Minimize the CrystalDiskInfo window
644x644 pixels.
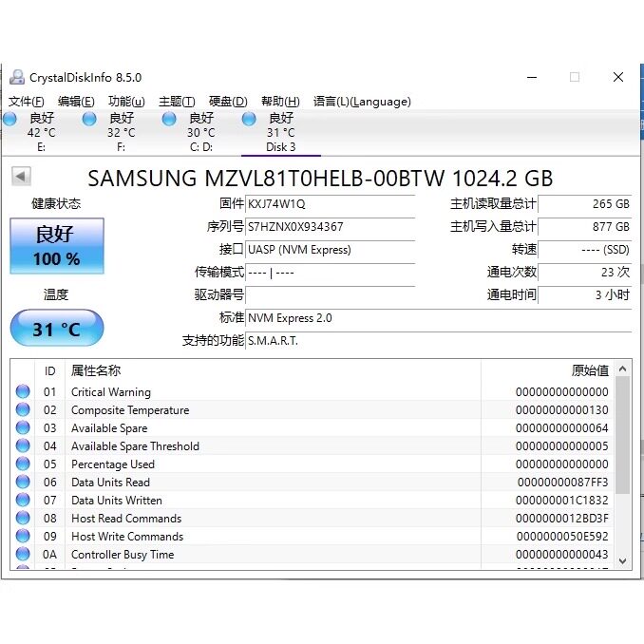532,77
